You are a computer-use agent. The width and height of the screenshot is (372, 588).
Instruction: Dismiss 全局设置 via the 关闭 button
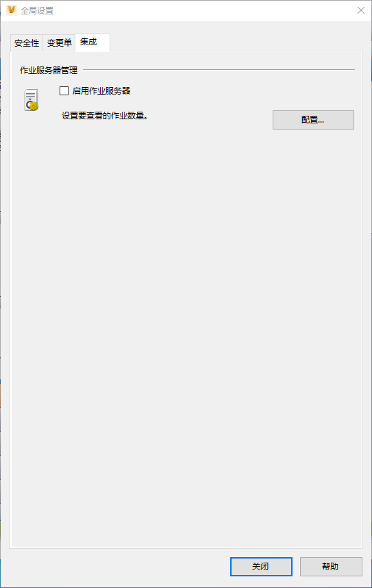click(x=261, y=566)
